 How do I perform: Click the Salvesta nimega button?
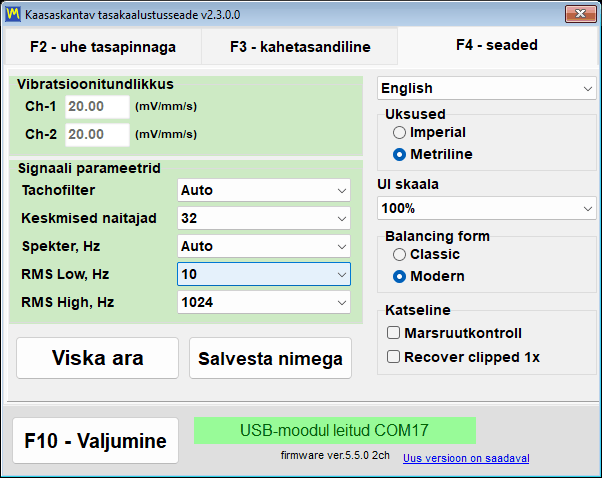(x=270, y=358)
